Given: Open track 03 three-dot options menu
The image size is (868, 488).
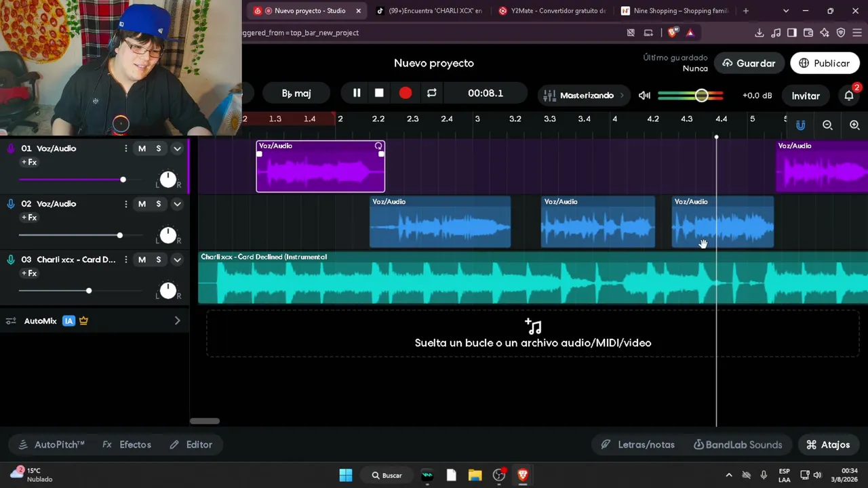Looking at the screenshot, I should coord(125,260).
